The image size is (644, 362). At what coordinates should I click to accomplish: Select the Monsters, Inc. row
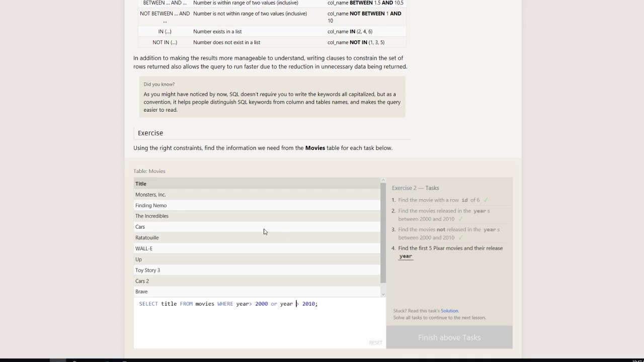(x=257, y=195)
